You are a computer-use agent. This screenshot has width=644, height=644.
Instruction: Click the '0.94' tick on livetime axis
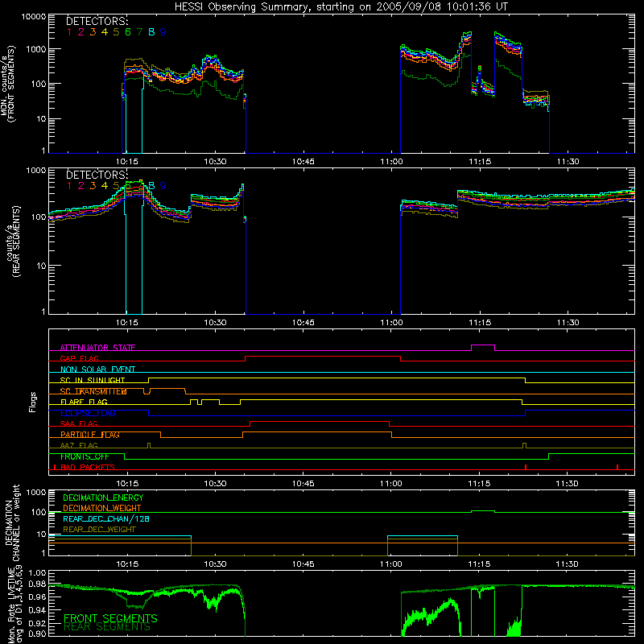(x=37, y=610)
